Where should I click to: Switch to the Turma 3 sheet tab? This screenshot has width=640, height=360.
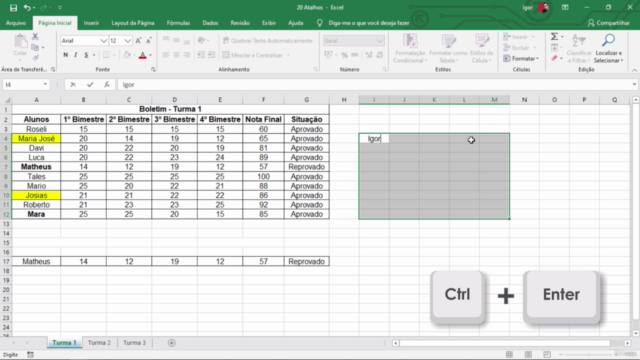134,343
